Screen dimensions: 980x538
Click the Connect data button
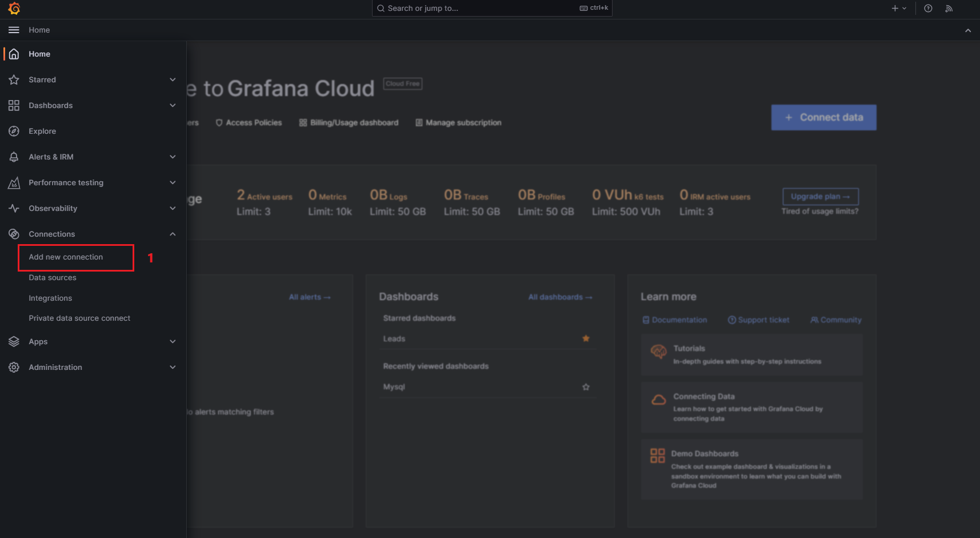(823, 117)
